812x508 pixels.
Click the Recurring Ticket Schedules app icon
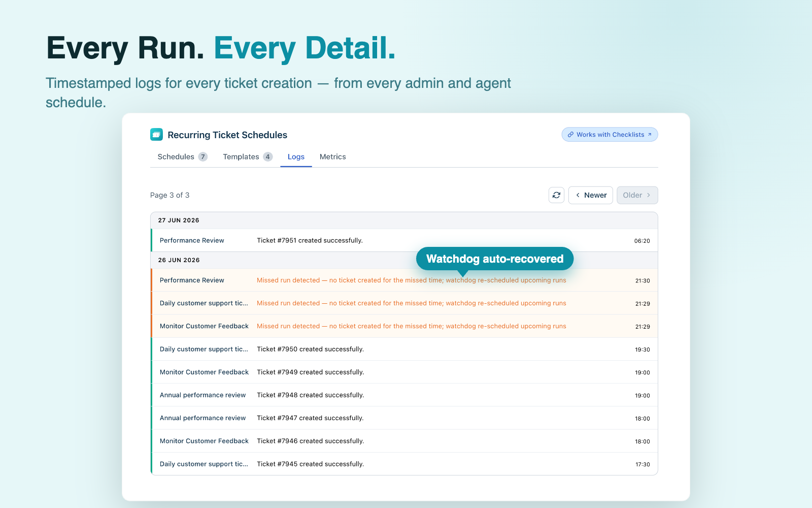point(156,135)
